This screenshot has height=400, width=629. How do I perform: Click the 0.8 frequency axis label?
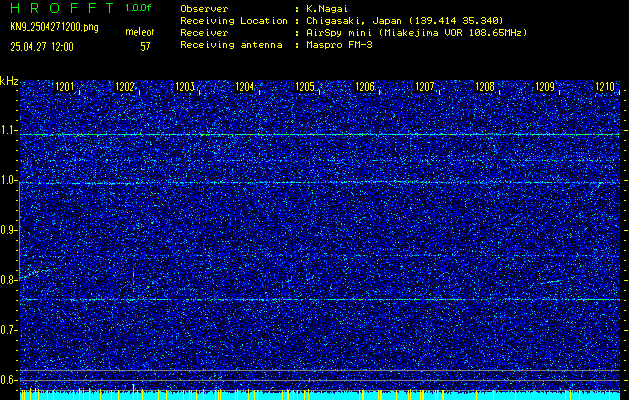coord(8,280)
